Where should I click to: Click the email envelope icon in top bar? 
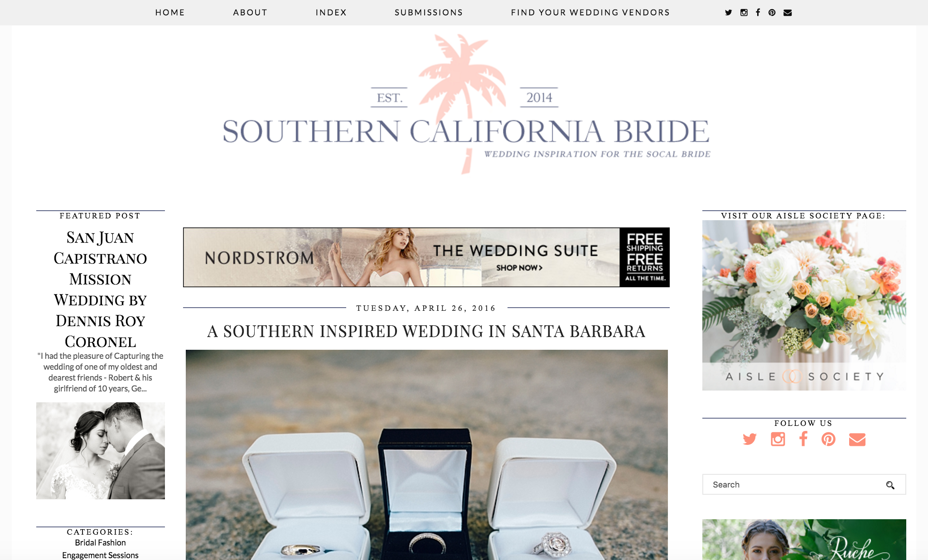(788, 13)
